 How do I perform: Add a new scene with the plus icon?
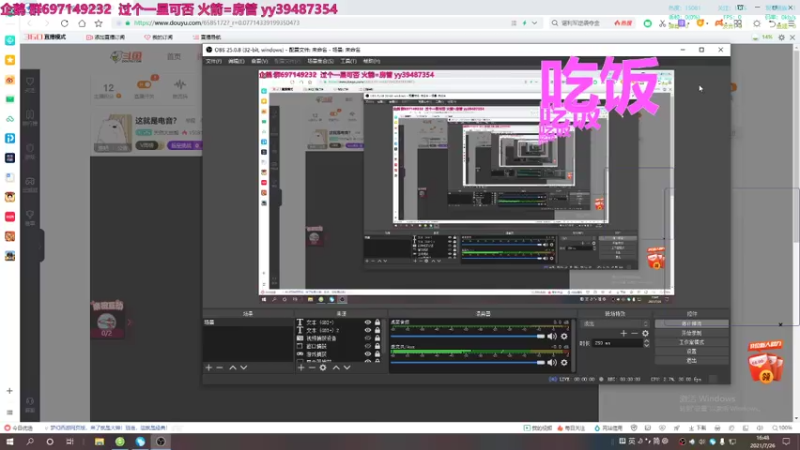(x=209, y=367)
